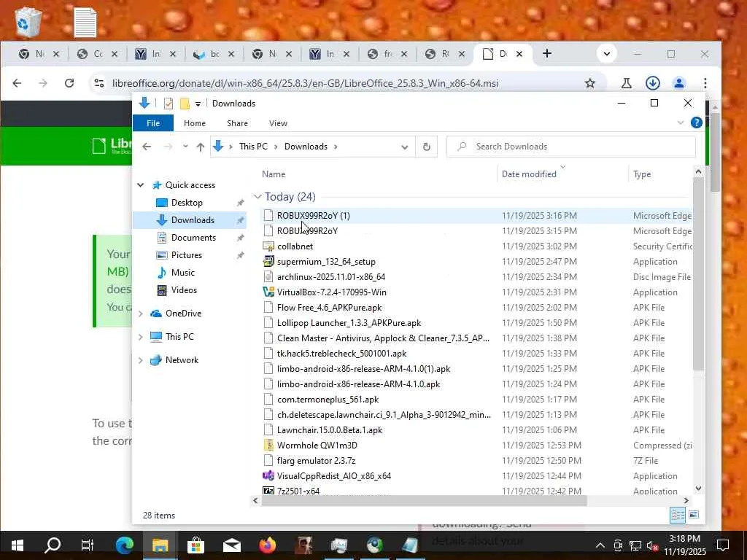The image size is (747, 560).
Task: Click This PC in the breadcrumb path
Action: [x=253, y=147]
